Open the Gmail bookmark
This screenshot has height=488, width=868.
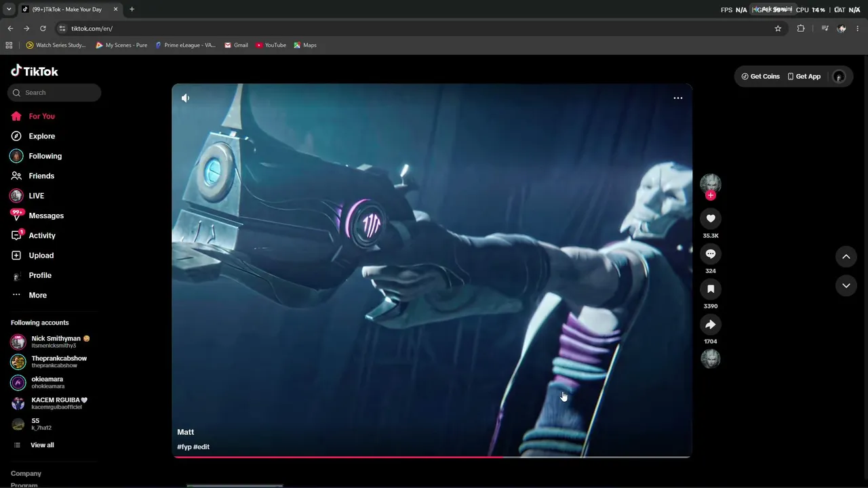pyautogui.click(x=236, y=45)
